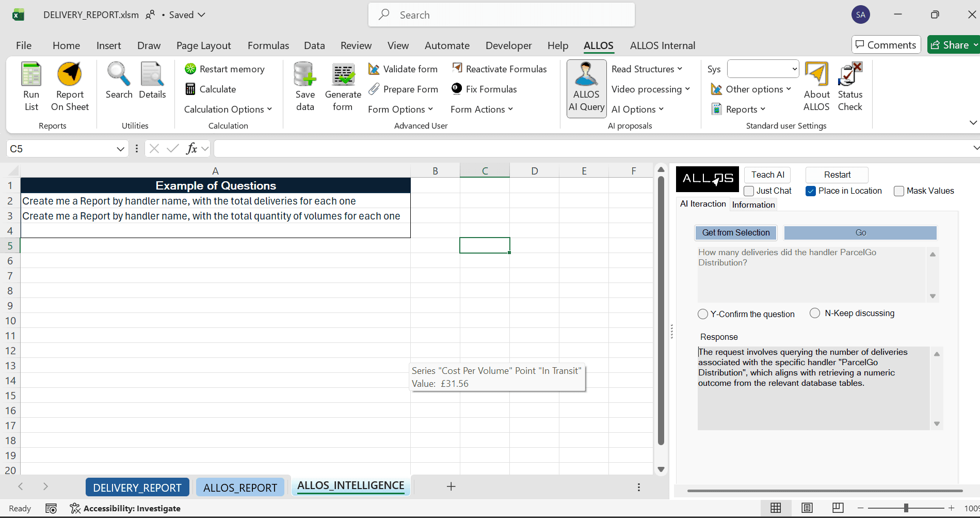Click Prepare Form paperclip
The height and width of the screenshot is (518, 980).
pyautogui.click(x=374, y=89)
